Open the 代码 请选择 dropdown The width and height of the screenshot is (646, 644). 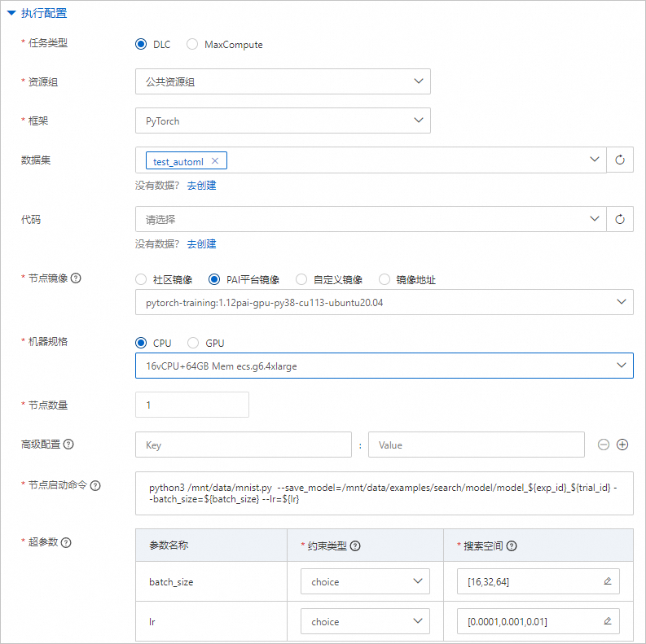(x=371, y=219)
